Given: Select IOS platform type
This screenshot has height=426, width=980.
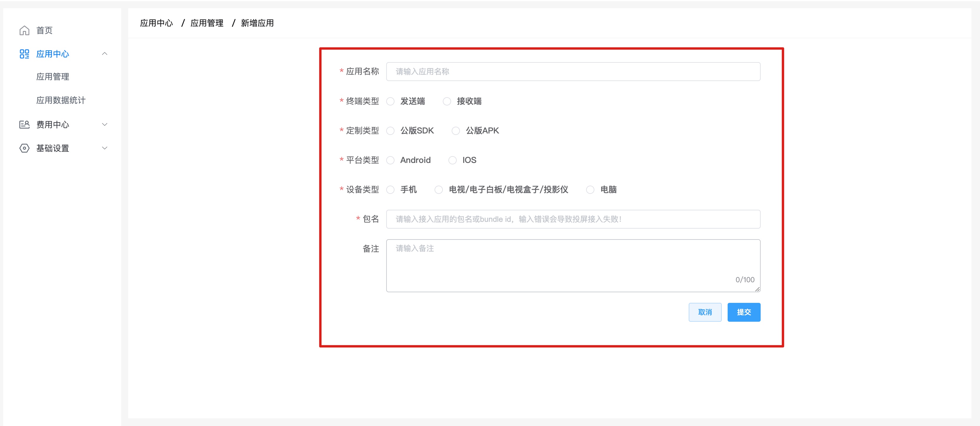Looking at the screenshot, I should (452, 160).
